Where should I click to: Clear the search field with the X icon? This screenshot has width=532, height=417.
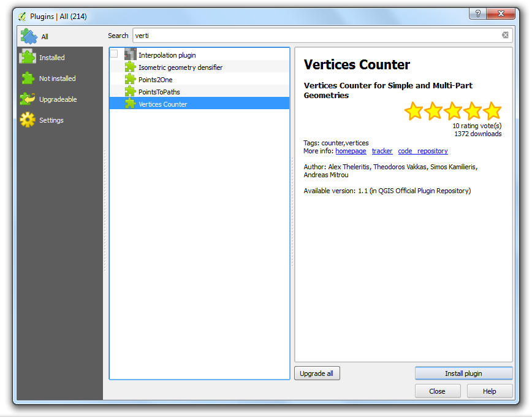(505, 35)
